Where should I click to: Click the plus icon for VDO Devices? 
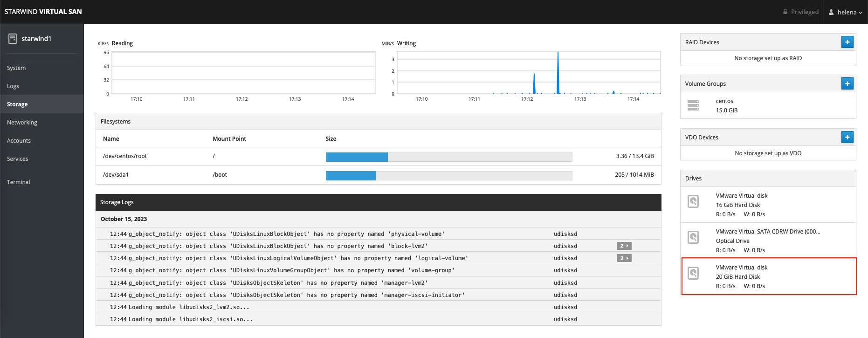click(x=847, y=137)
